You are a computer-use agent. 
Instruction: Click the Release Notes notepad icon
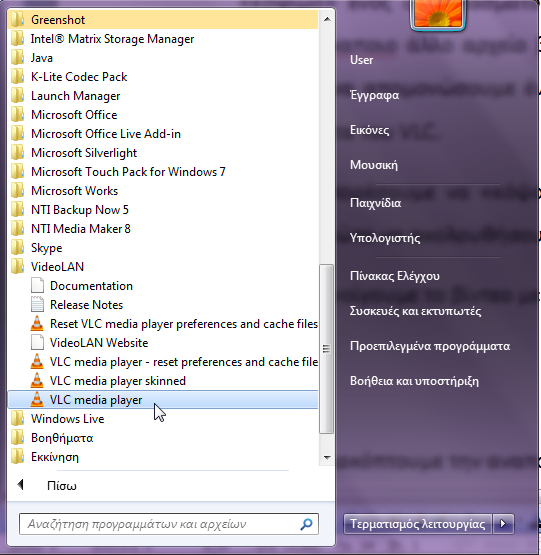37,305
